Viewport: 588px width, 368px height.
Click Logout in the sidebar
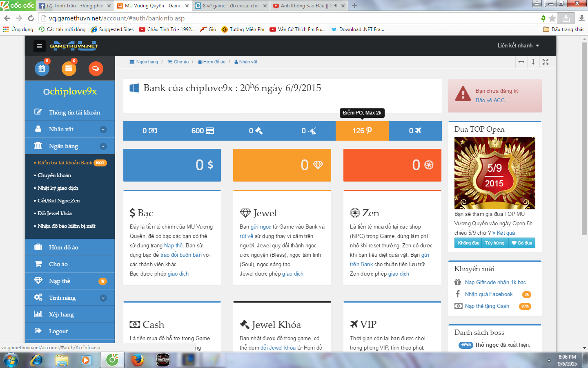(x=70, y=331)
